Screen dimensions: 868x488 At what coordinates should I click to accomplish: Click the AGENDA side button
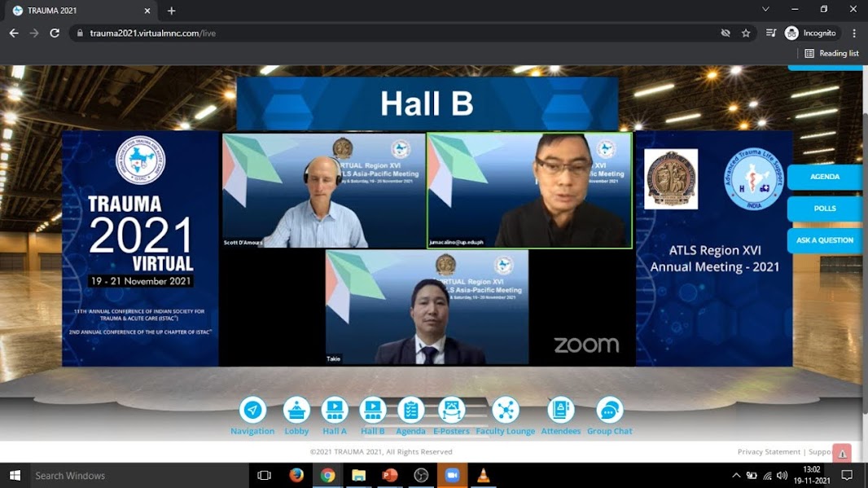tap(825, 177)
